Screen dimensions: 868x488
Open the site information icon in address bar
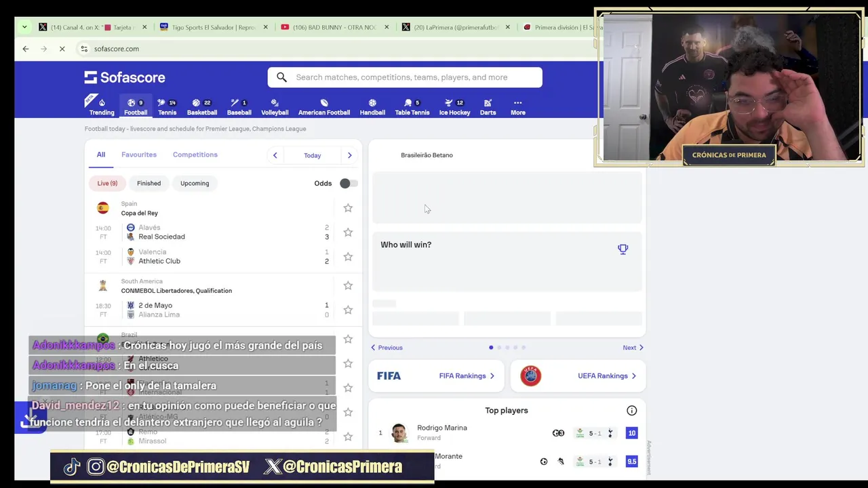pyautogui.click(x=84, y=49)
